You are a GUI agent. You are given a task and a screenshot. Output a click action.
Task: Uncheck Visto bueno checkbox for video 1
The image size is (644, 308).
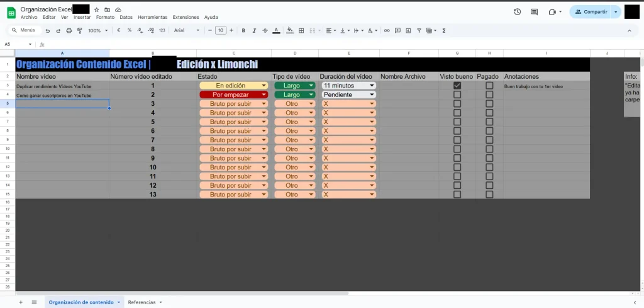pyautogui.click(x=457, y=85)
